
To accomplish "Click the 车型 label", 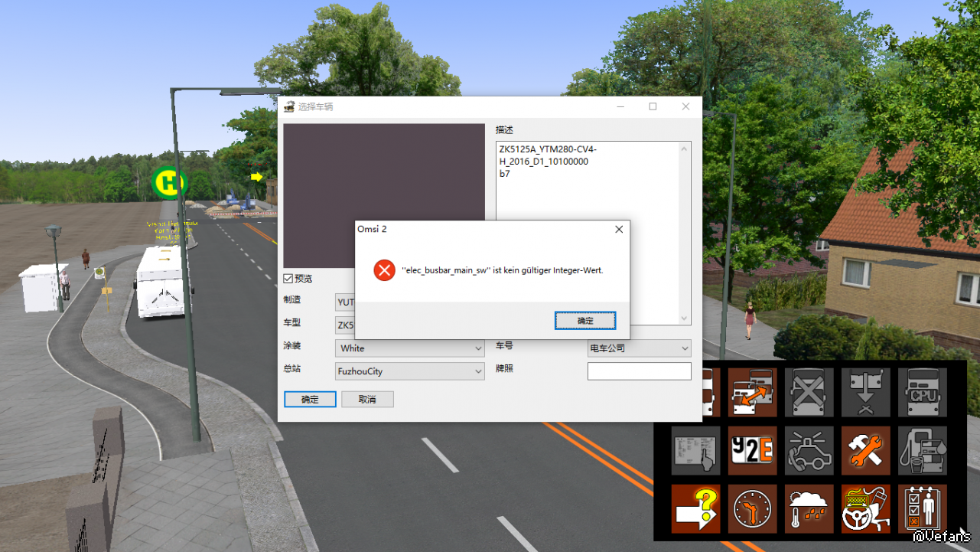I will (292, 323).
